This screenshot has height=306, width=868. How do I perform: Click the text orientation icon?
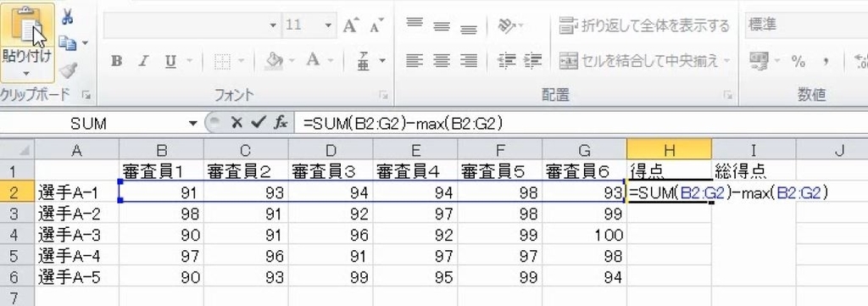click(x=507, y=25)
